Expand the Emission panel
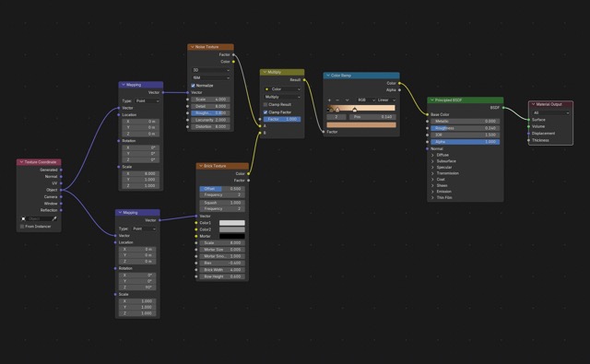Viewport: 590px width, 364px height. coord(432,192)
